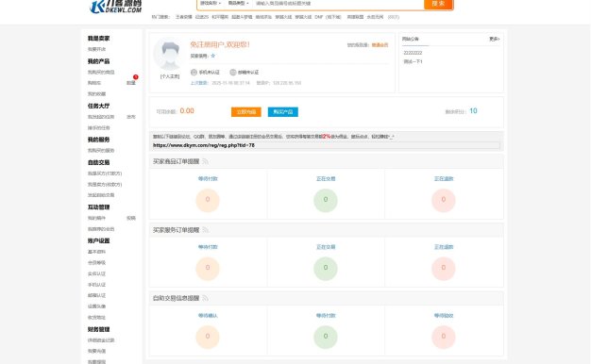Select the dkym.com referral URL field

[x=327, y=145]
